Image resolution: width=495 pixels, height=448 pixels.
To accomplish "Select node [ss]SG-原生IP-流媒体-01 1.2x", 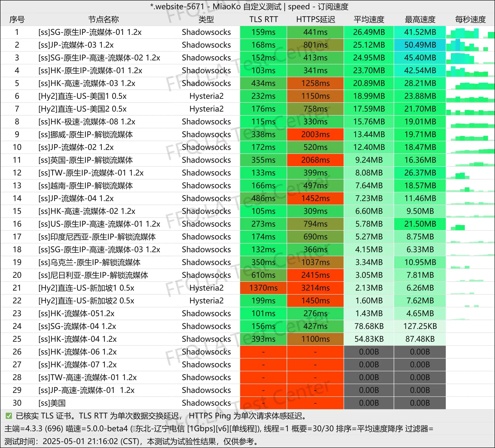I will pos(90,32).
